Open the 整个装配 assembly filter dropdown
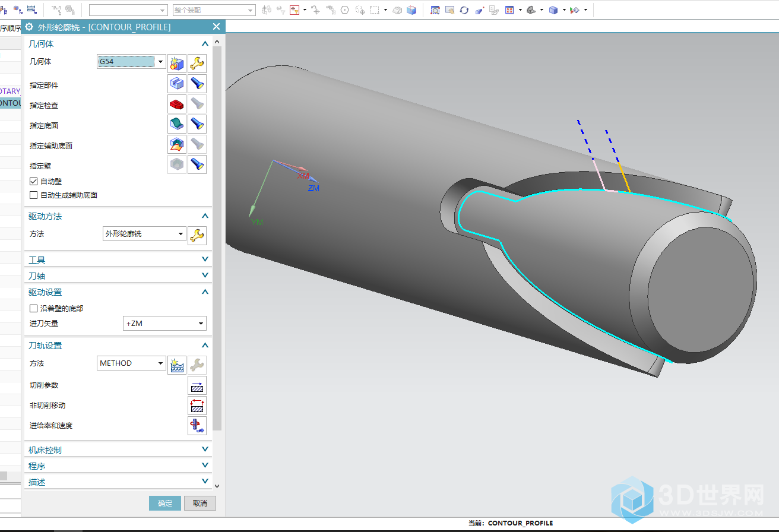Image resolution: width=779 pixels, height=532 pixels. pyautogui.click(x=214, y=11)
